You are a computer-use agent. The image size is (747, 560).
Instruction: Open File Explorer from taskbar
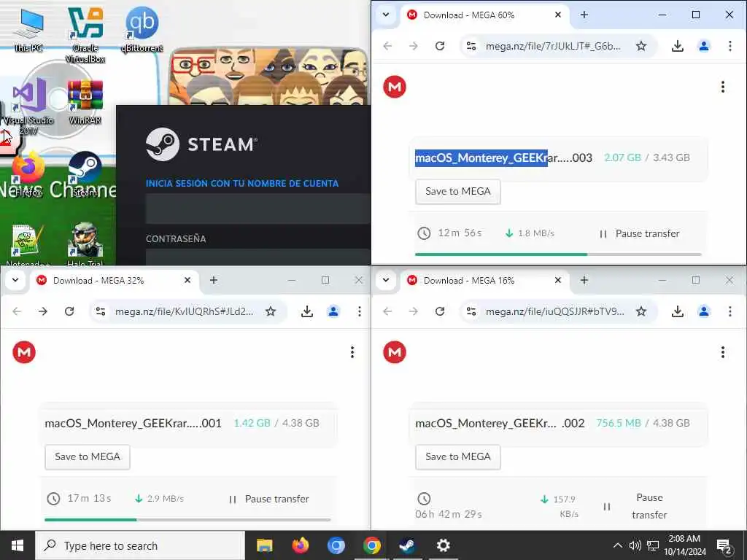(264, 545)
